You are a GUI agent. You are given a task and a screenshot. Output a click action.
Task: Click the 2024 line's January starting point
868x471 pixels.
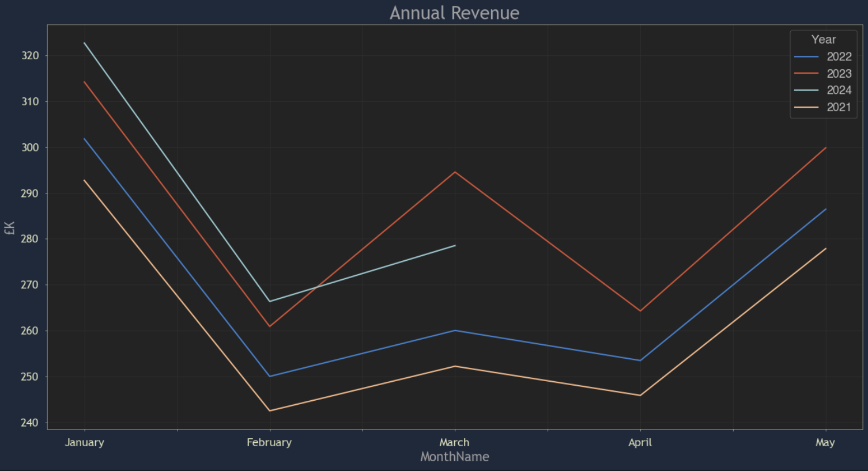(x=85, y=43)
